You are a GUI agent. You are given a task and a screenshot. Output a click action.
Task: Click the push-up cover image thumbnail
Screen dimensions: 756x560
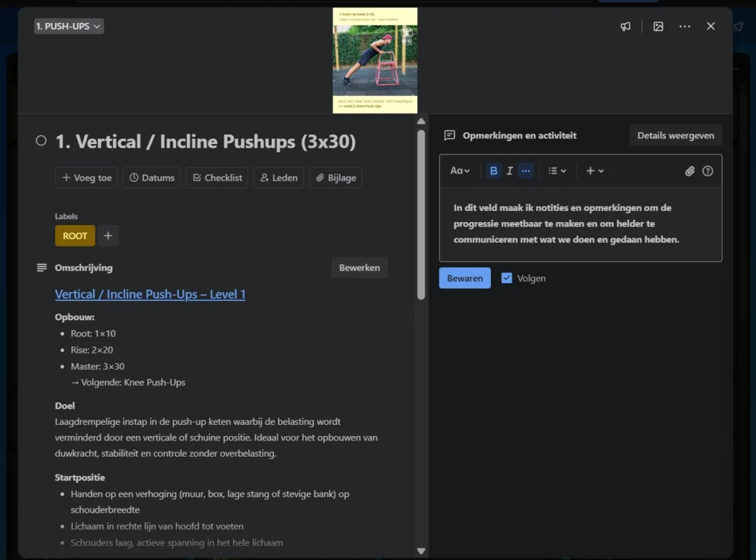(x=375, y=61)
